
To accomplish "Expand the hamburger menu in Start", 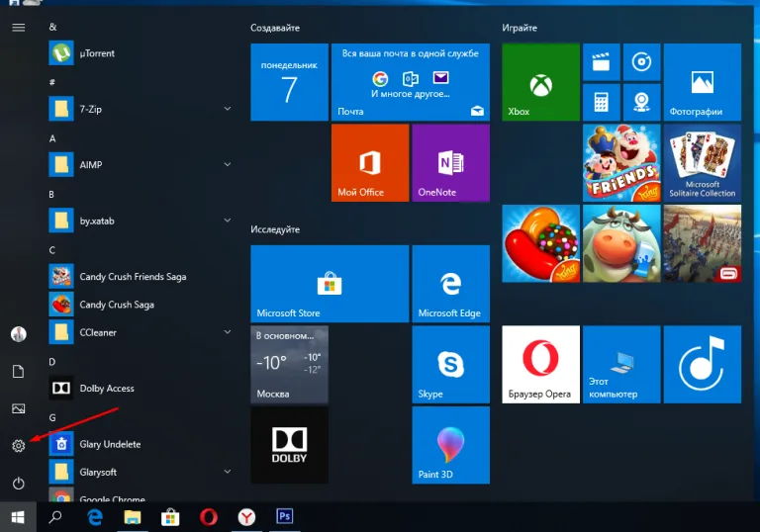I will pos(19,28).
